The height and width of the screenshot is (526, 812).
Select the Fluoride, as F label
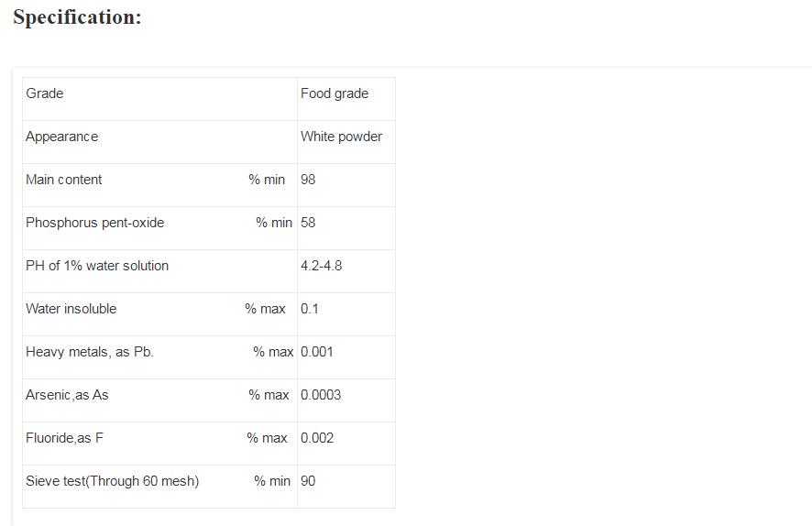click(x=64, y=438)
